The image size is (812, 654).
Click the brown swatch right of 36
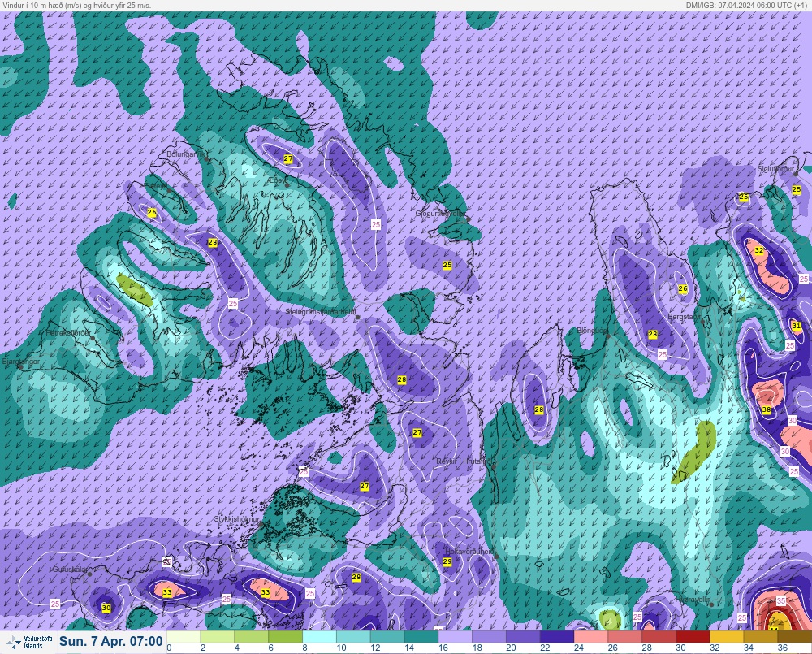[x=794, y=637]
